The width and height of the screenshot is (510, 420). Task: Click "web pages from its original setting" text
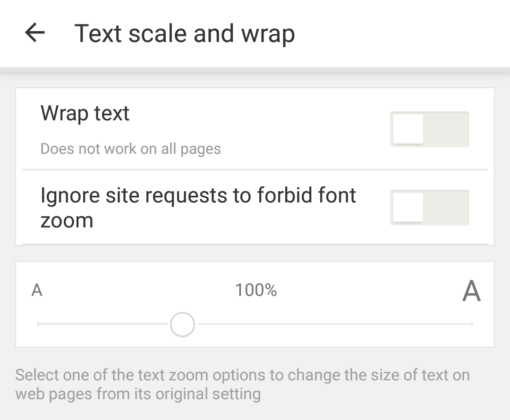tap(138, 394)
